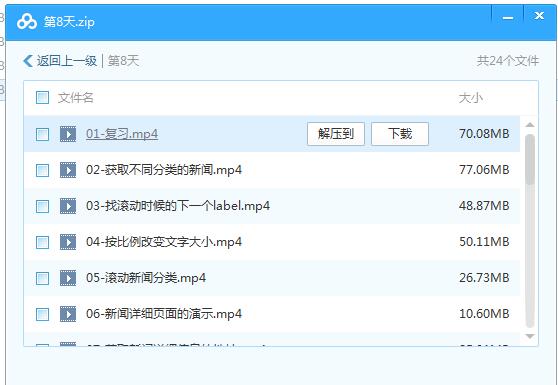Image resolution: width=558 pixels, height=385 pixels.
Task: Click the 77.06MB size value
Action: pos(484,170)
